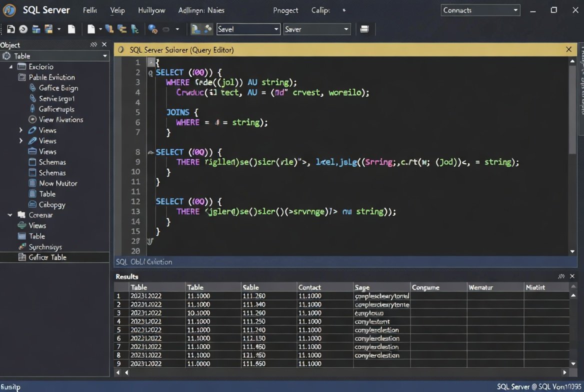The image size is (584, 392).
Task: Open the Fellit menu
Action: 90,10
